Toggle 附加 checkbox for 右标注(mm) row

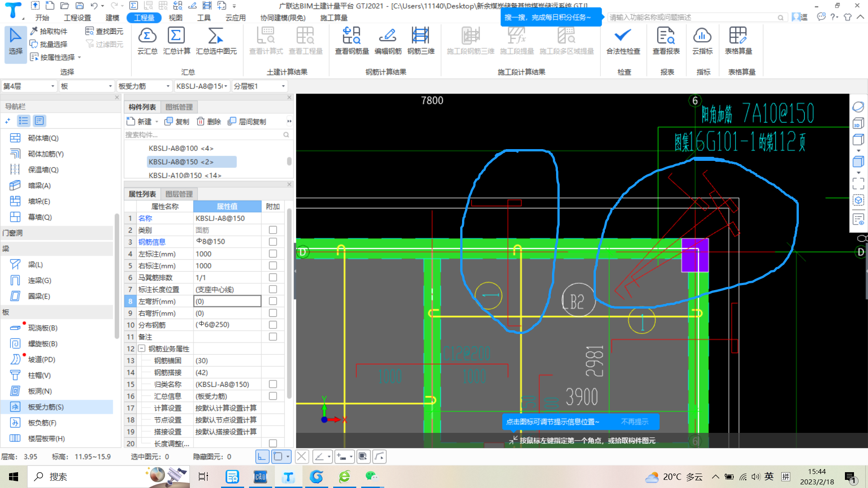273,266
